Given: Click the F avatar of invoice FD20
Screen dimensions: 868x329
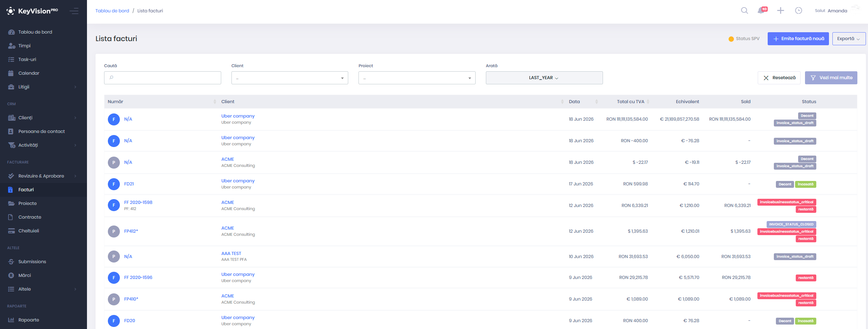Looking at the screenshot, I should click(114, 321).
